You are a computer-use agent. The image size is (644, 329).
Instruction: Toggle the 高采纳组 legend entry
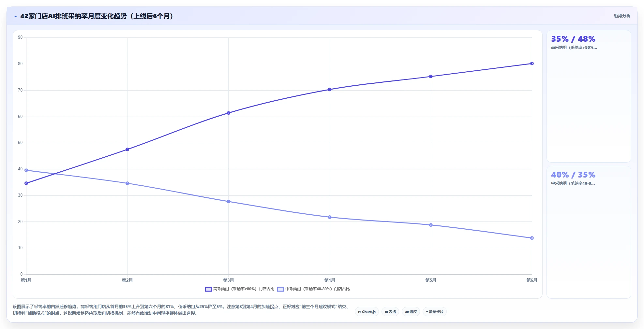coord(240,289)
